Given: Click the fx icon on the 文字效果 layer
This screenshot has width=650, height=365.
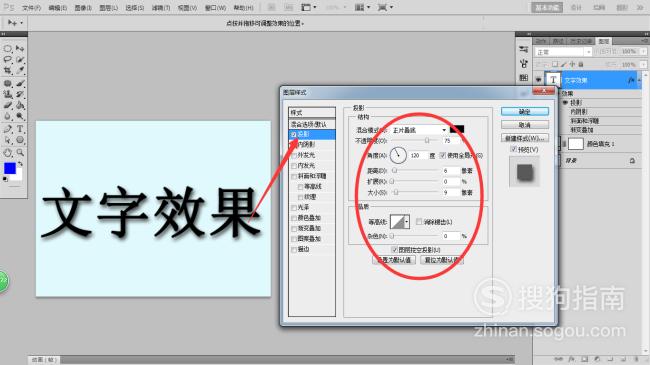Looking at the screenshot, I should click(631, 80).
